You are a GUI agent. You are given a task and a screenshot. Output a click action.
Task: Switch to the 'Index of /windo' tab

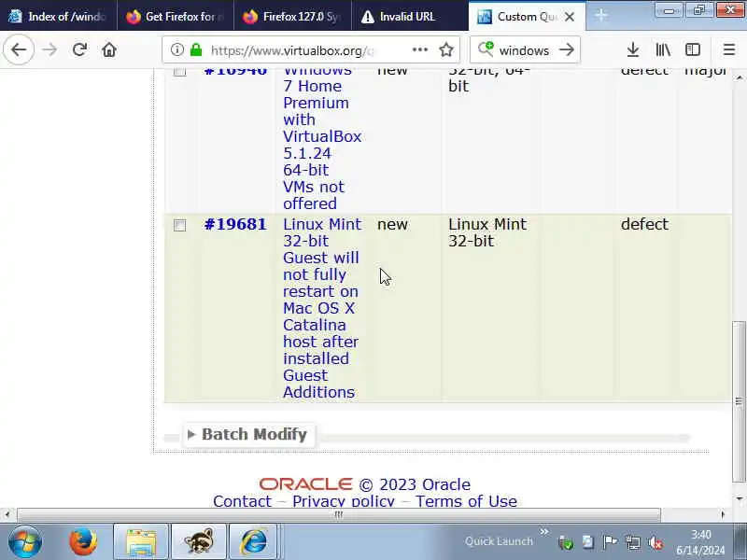58,17
